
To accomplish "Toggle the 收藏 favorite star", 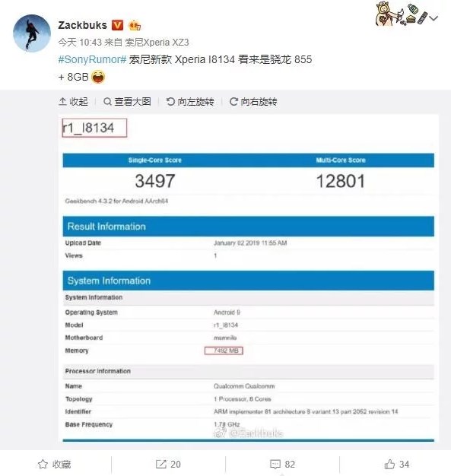I will pos(54,464).
